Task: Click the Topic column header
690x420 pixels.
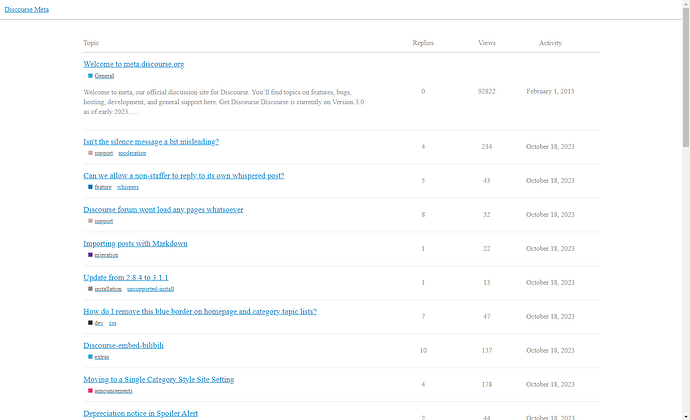Action: (91, 43)
